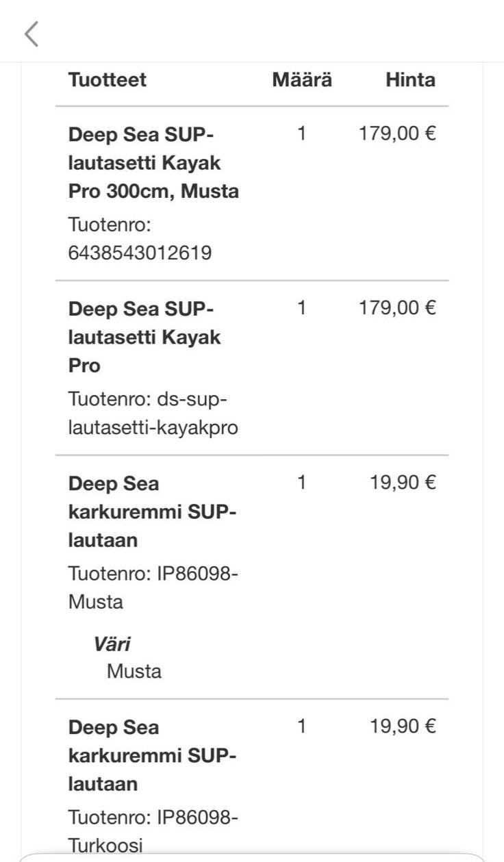504x862 pixels.
Task: Click the Musta color value under Väri
Action: tap(134, 671)
